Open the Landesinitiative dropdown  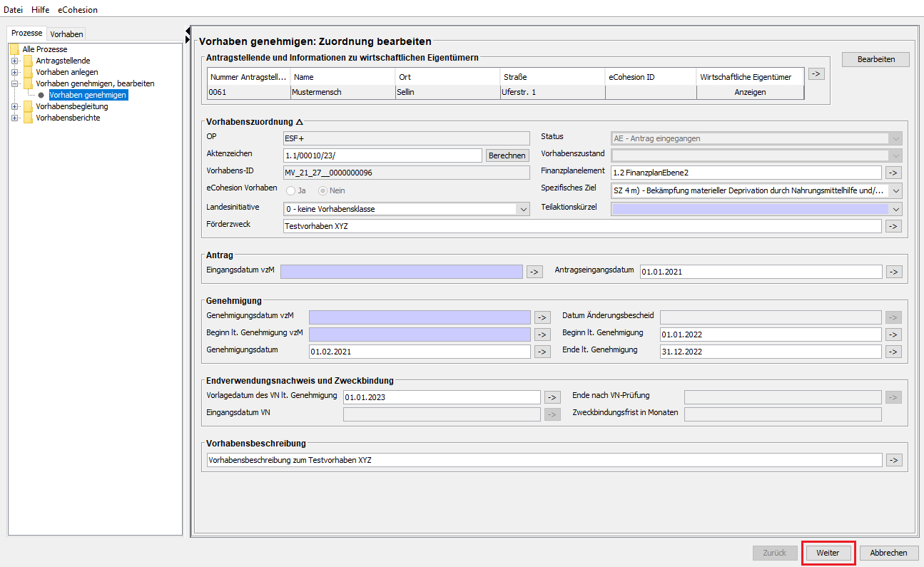(523, 209)
